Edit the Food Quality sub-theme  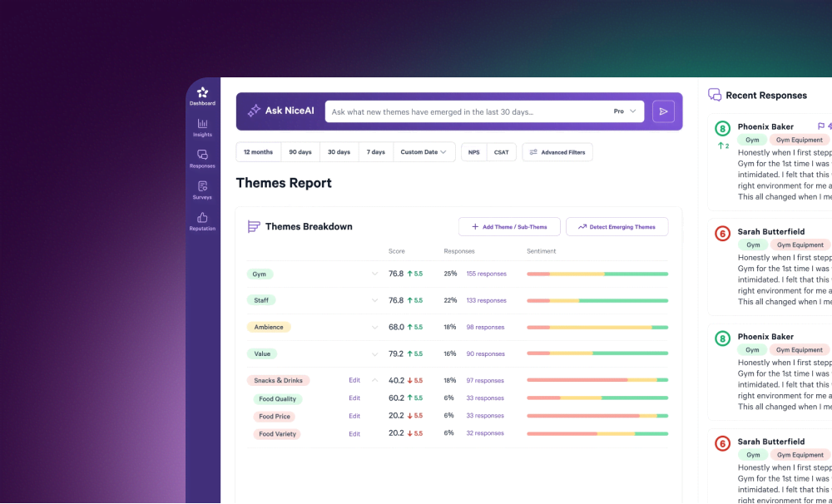click(354, 398)
